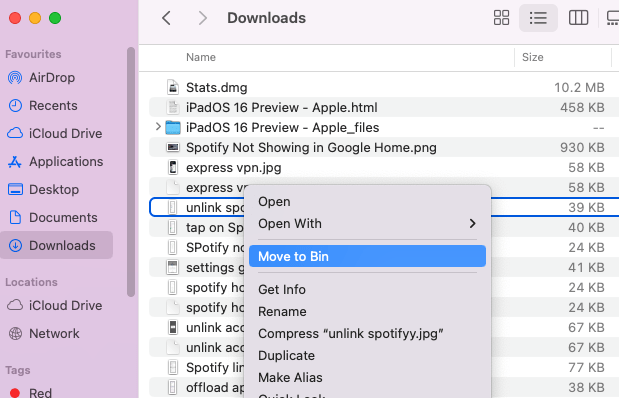Go back with the left chevron
The image size is (619, 398).
coord(166,18)
